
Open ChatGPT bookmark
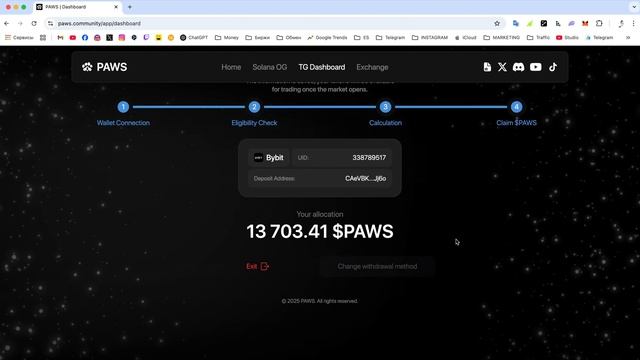tap(194, 38)
